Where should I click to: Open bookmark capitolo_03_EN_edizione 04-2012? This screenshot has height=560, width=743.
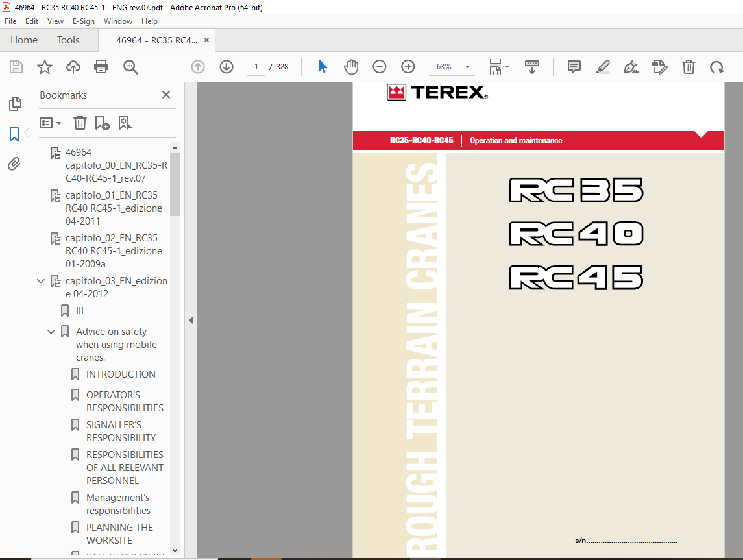(x=117, y=287)
